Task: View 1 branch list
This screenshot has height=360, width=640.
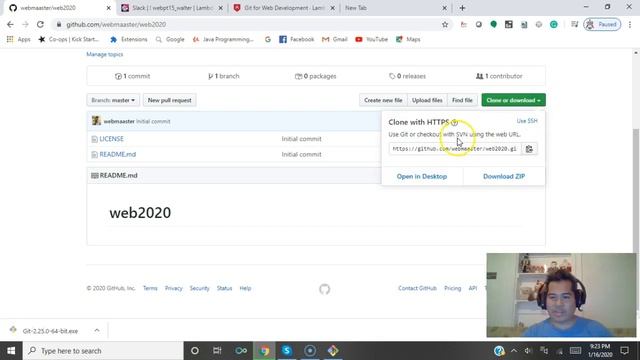Action: 224,76
